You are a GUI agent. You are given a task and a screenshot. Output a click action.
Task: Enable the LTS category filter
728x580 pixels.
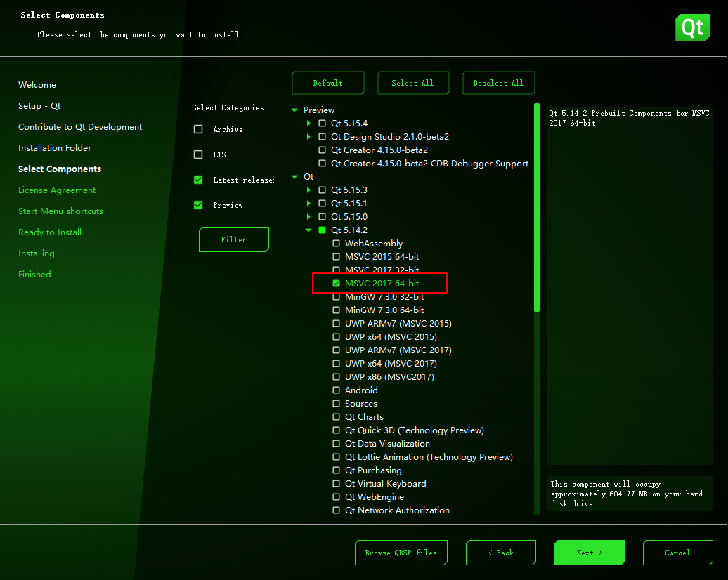[199, 154]
